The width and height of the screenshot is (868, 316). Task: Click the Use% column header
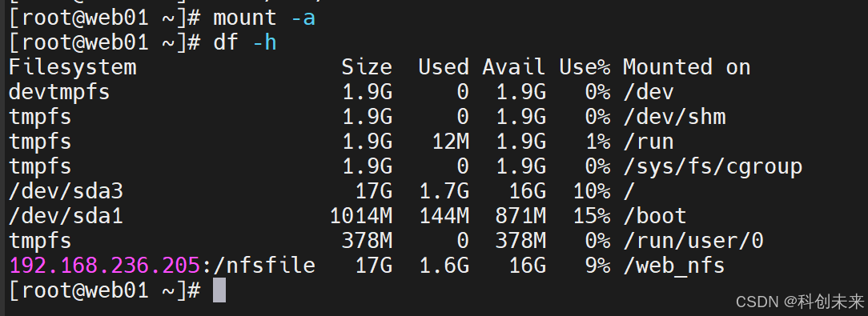(x=585, y=67)
